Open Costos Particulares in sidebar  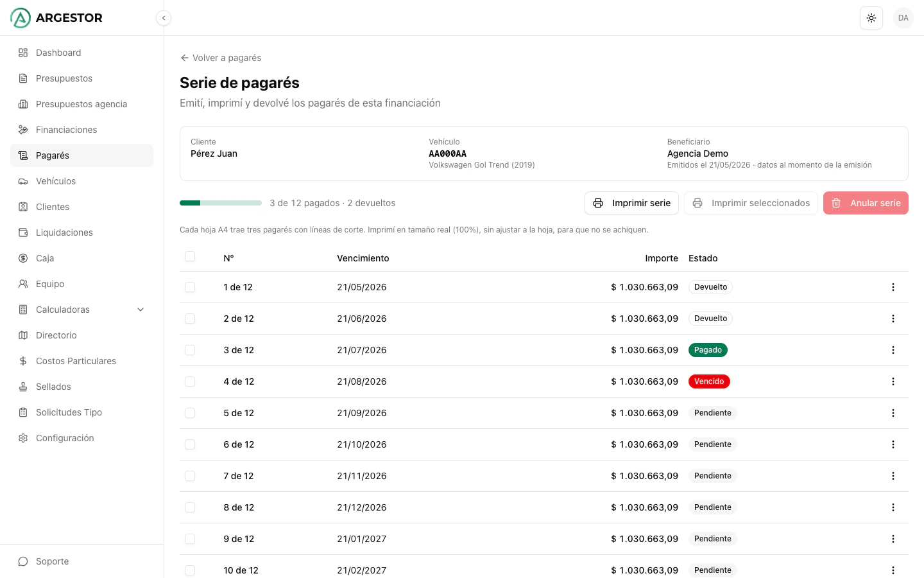(x=81, y=361)
